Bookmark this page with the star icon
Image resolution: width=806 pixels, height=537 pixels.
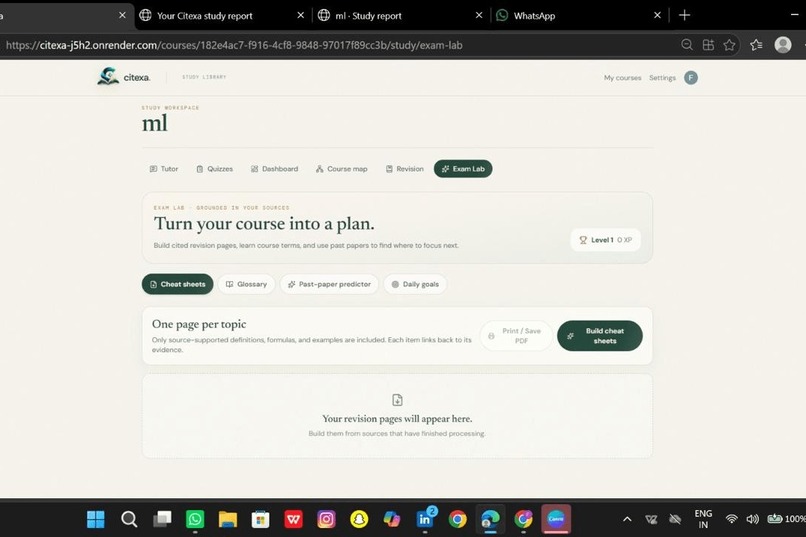[x=729, y=45]
